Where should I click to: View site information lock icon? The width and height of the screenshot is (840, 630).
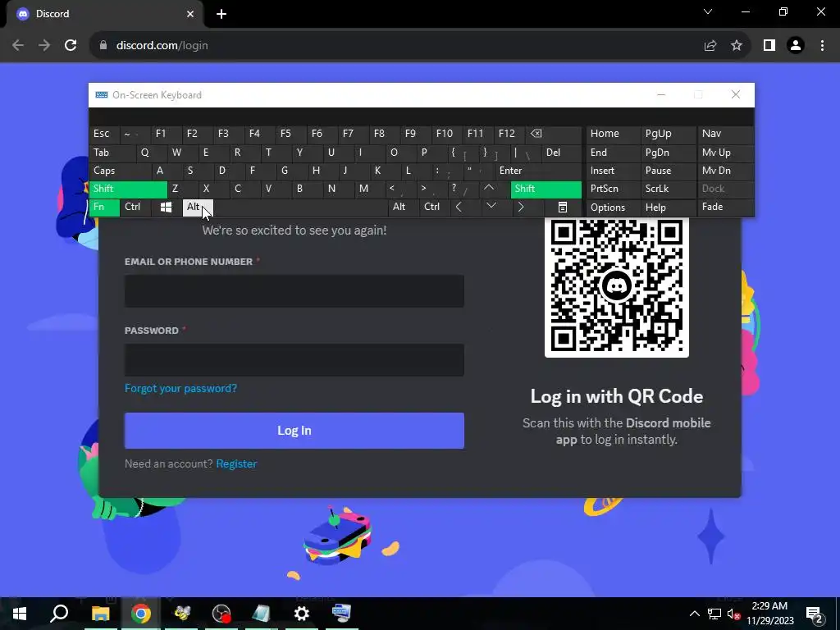click(103, 46)
